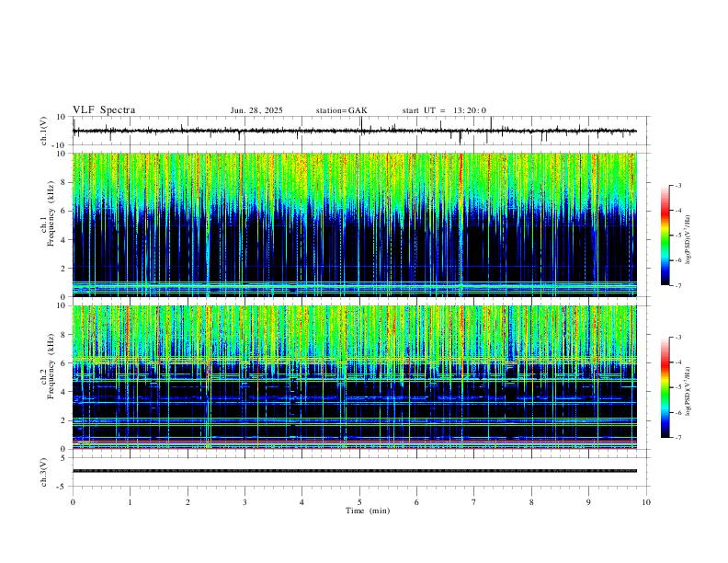Click time axis tick label '5'
This screenshot has height=563, width=728.
(x=359, y=502)
